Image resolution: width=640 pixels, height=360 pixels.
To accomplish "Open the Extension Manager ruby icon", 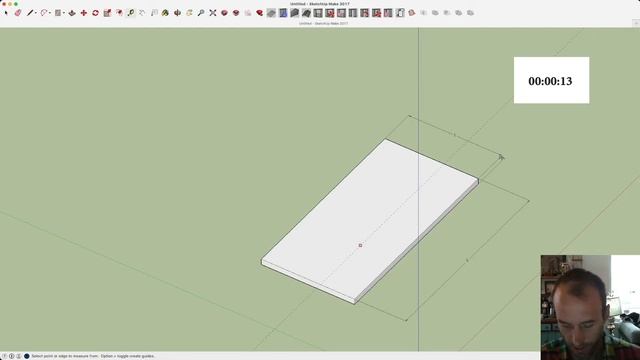I will coord(260,13).
